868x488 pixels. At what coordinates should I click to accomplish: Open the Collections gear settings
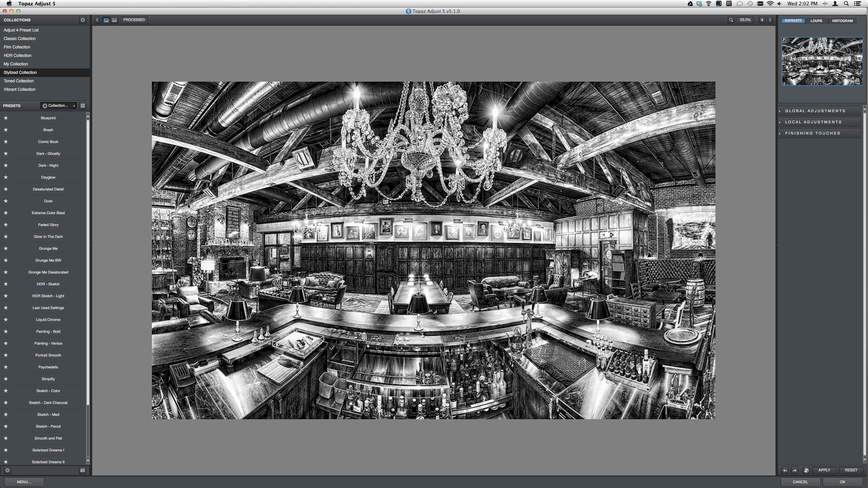pyautogui.click(x=82, y=20)
